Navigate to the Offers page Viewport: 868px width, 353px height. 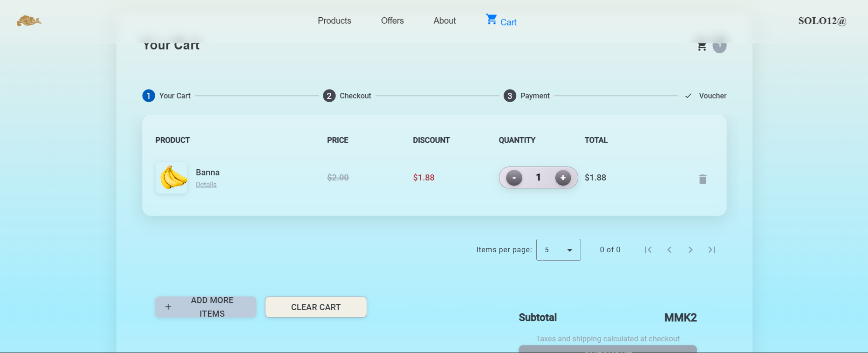(x=392, y=21)
